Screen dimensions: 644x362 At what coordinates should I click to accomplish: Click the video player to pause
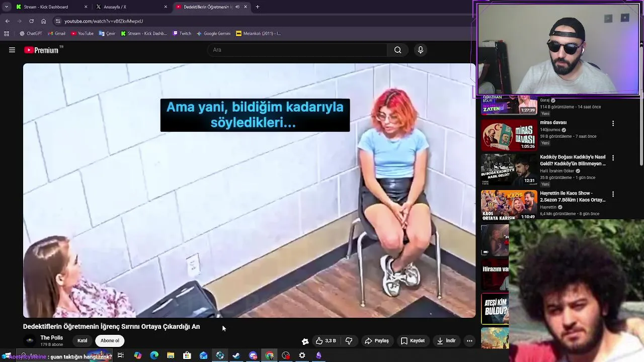[x=249, y=191]
